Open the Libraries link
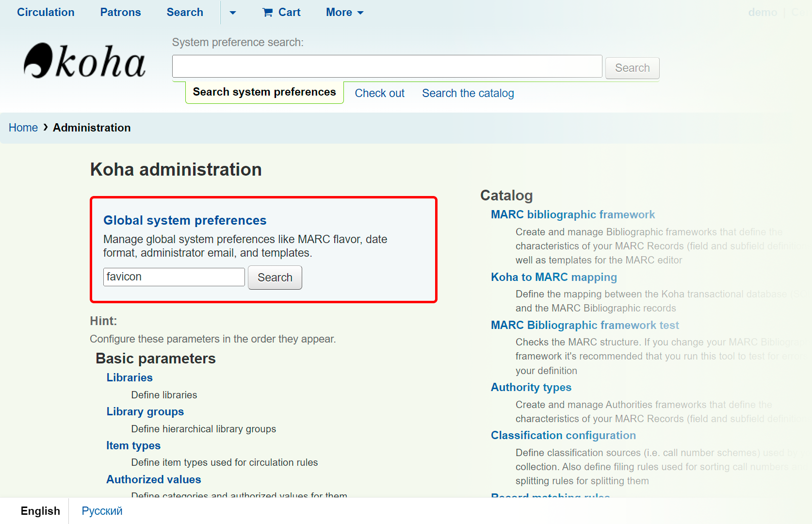The width and height of the screenshot is (812, 524). [x=130, y=377]
